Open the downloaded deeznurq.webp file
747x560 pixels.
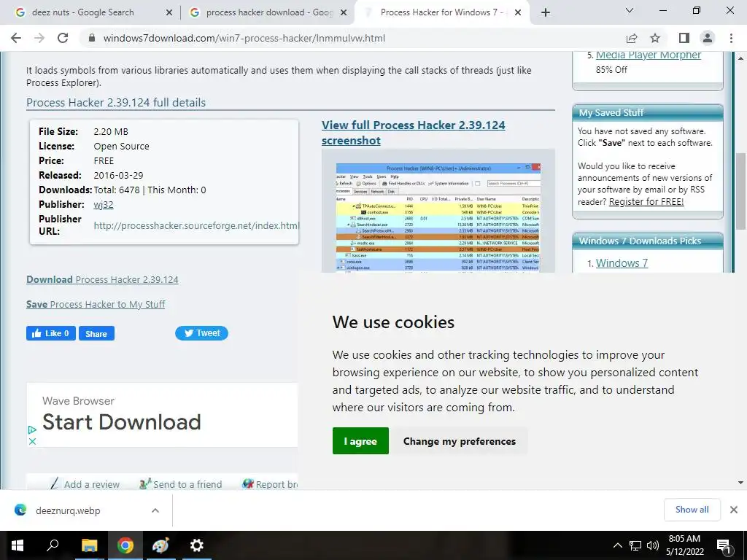tap(68, 510)
